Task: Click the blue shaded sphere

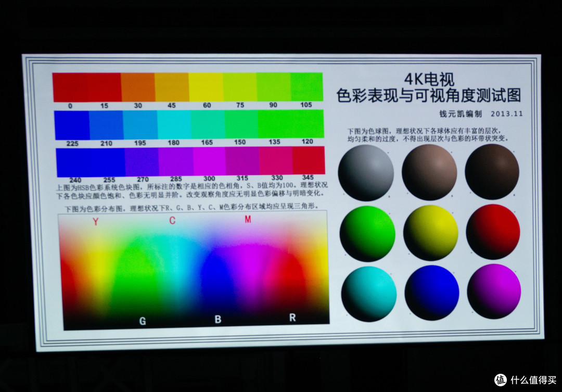Action: coord(432,293)
